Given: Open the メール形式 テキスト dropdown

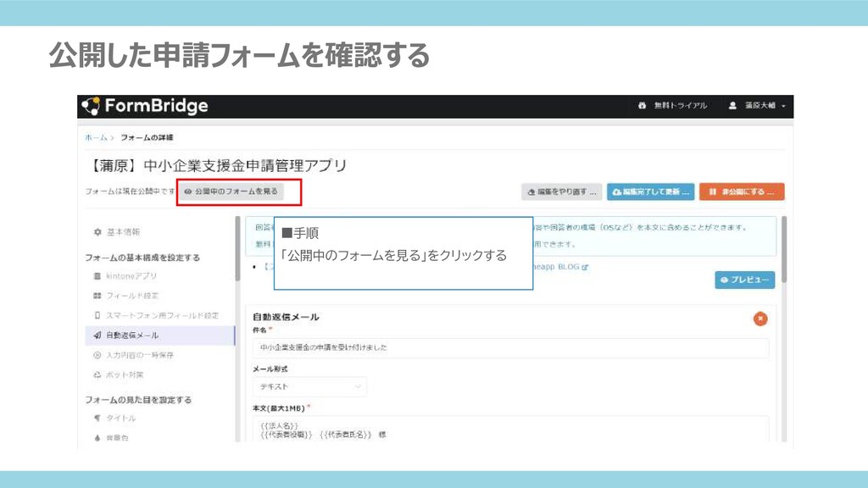Looking at the screenshot, I should click(309, 386).
